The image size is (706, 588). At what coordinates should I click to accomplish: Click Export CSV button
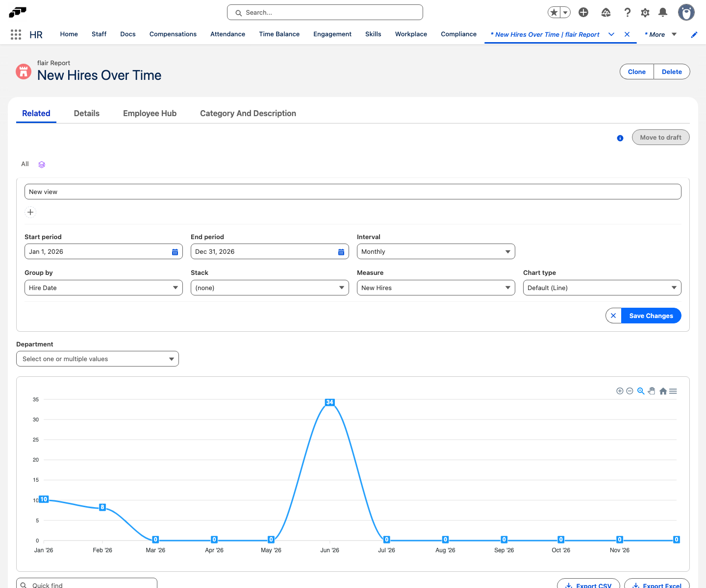[588, 584]
